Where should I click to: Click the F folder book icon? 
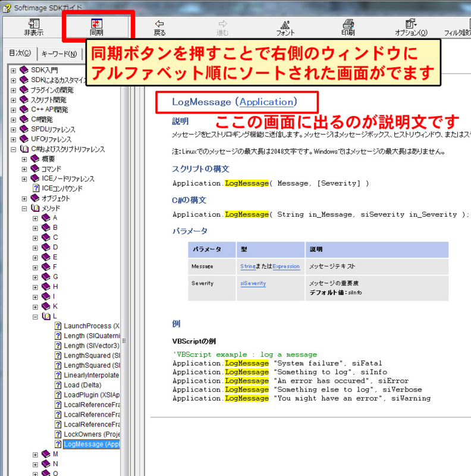(x=46, y=267)
